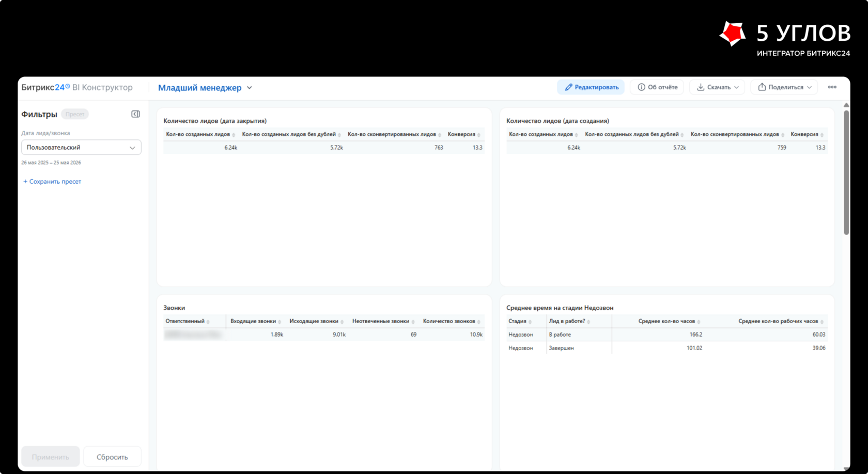
Task: Select the value 763 in closing-date table
Action: pos(439,148)
